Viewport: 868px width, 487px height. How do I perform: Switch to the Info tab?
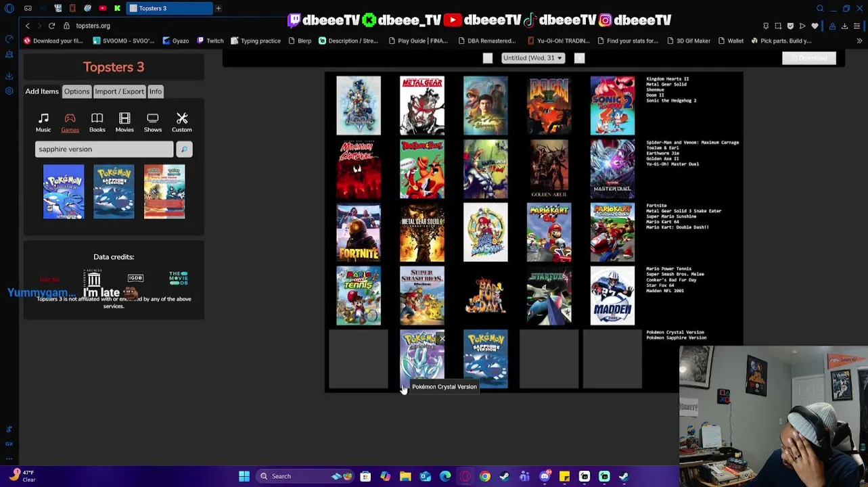coord(155,91)
